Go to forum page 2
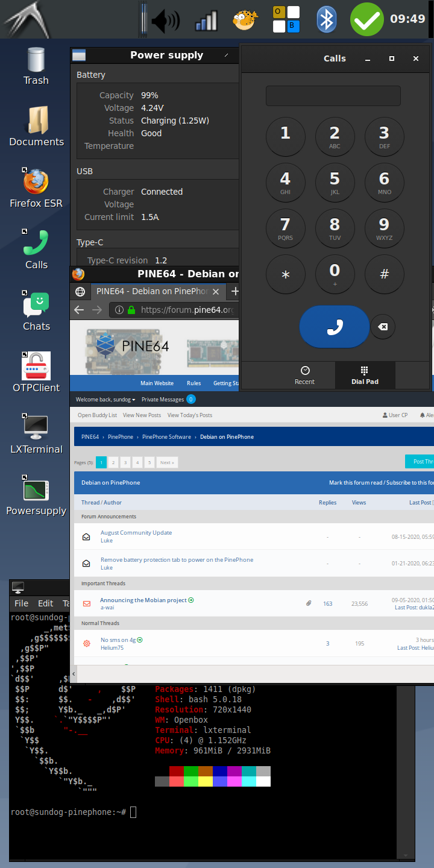The image size is (434, 868). (x=113, y=462)
